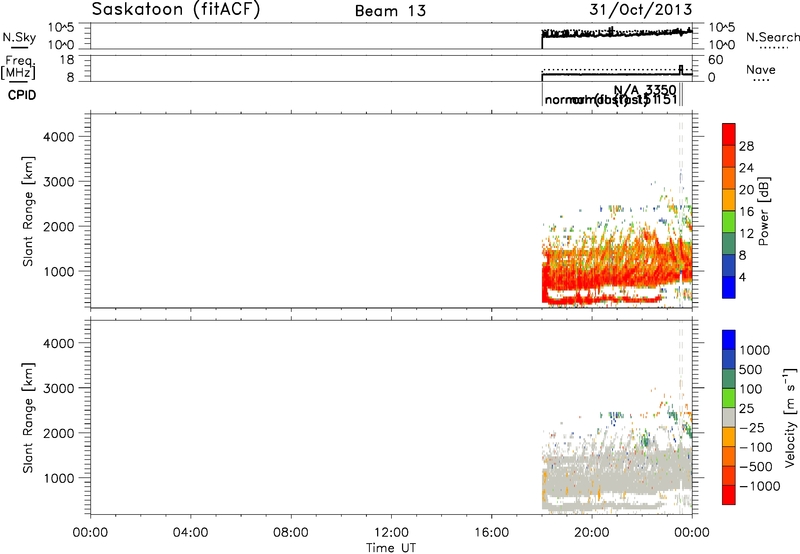Viewport: 800px width, 554px height.
Task: Click the Velocity [m s-1] colorbar title
Action: click(790, 417)
